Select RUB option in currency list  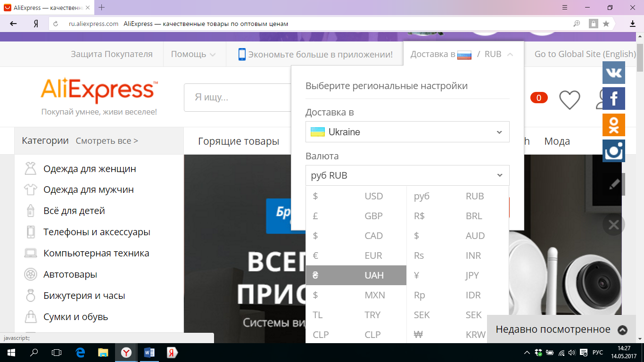458,196
